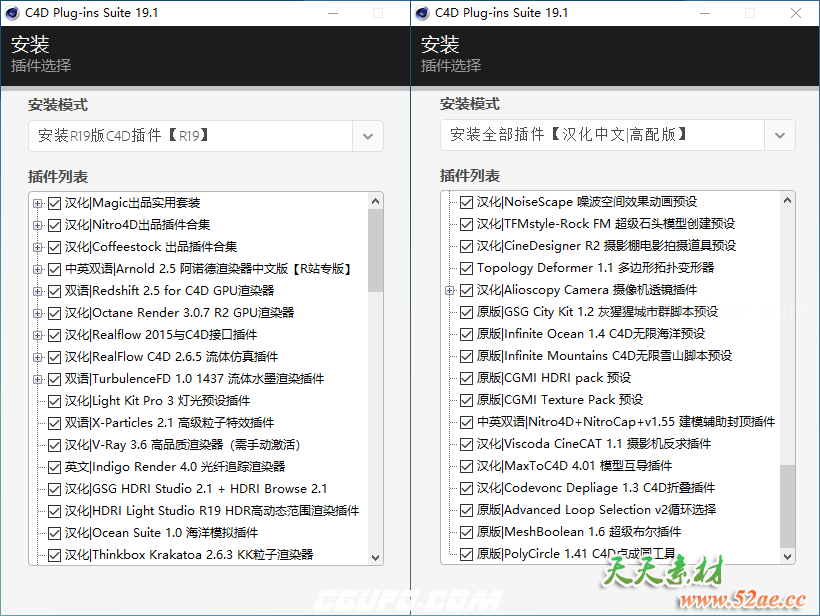Toggle the Codevonc Depliage 1.3 checkbox
The width and height of the screenshot is (820, 616).
pos(466,488)
